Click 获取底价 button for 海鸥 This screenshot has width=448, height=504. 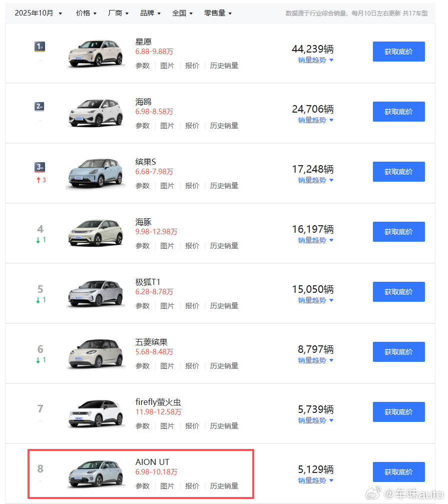[398, 112]
